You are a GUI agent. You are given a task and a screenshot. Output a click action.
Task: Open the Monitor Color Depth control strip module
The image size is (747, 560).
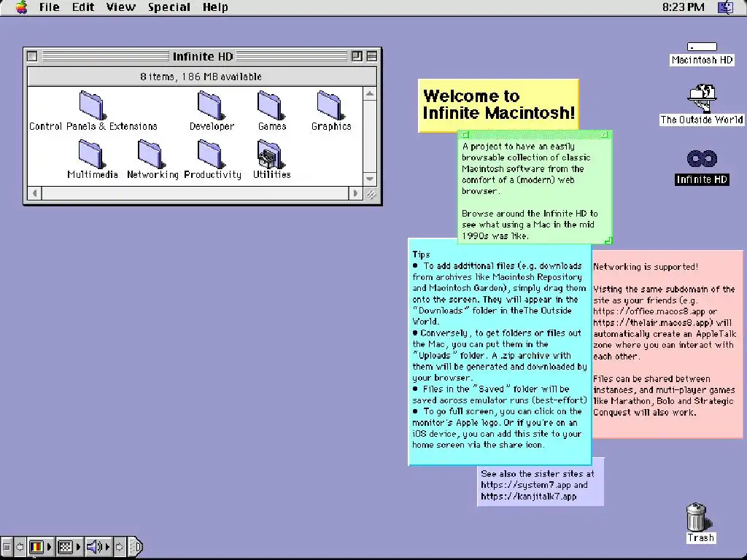[40, 547]
